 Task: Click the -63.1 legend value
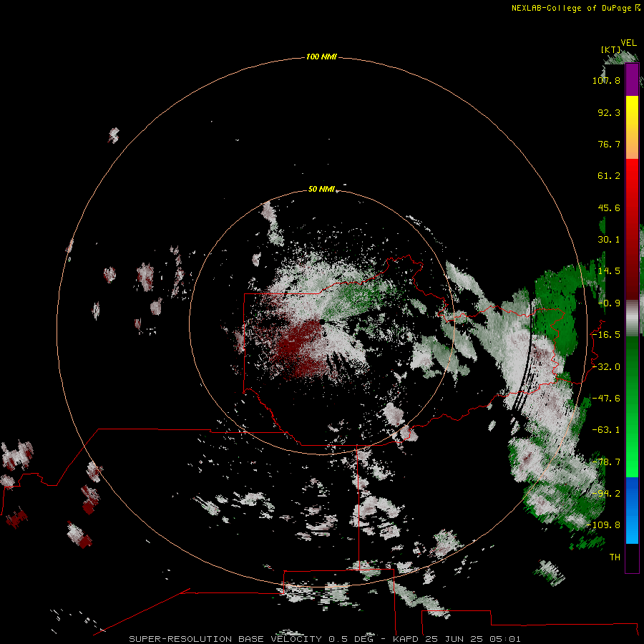tap(606, 430)
